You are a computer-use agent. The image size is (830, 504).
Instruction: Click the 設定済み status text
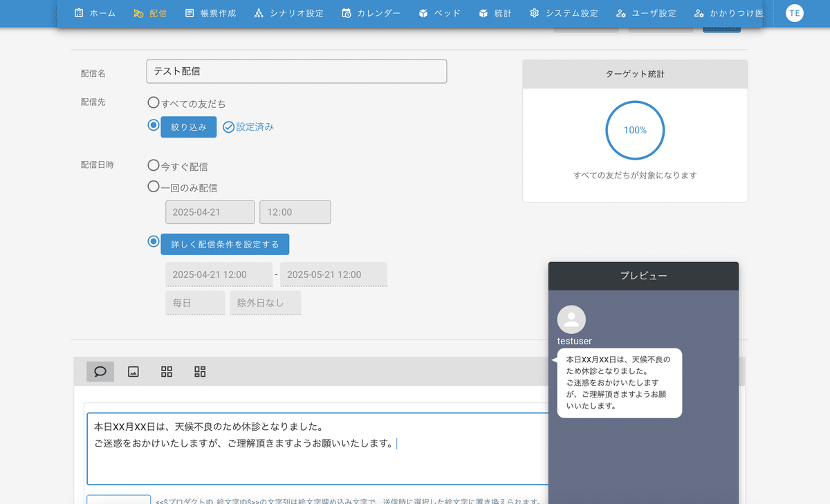click(255, 127)
